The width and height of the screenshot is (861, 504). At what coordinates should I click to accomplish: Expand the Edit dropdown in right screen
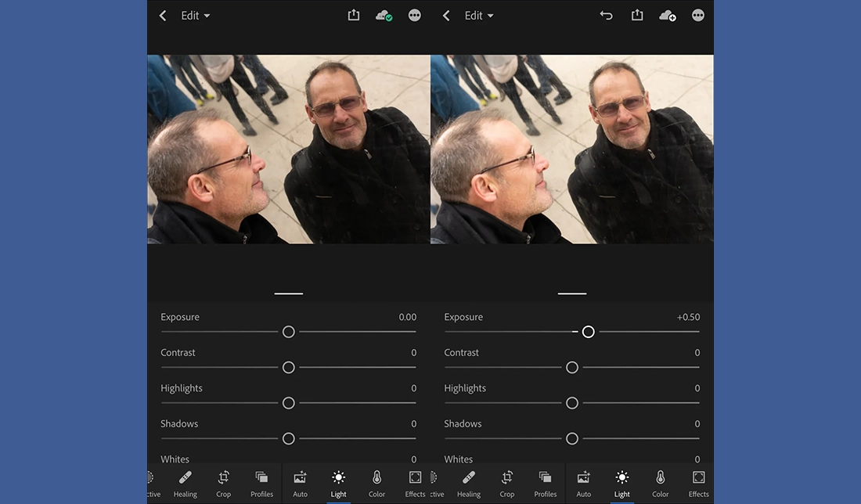click(x=479, y=16)
